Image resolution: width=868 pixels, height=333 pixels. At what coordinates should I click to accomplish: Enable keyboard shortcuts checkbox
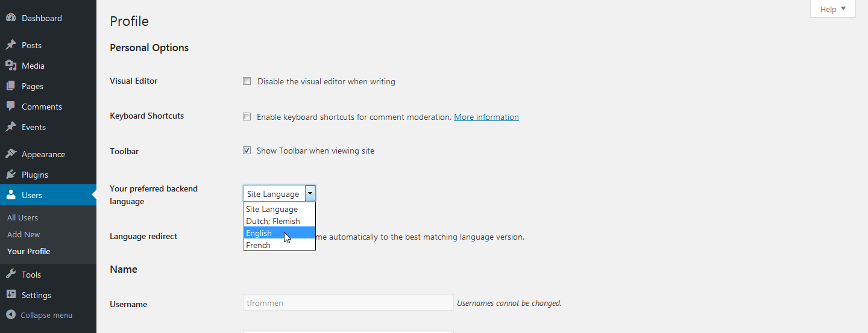point(247,117)
